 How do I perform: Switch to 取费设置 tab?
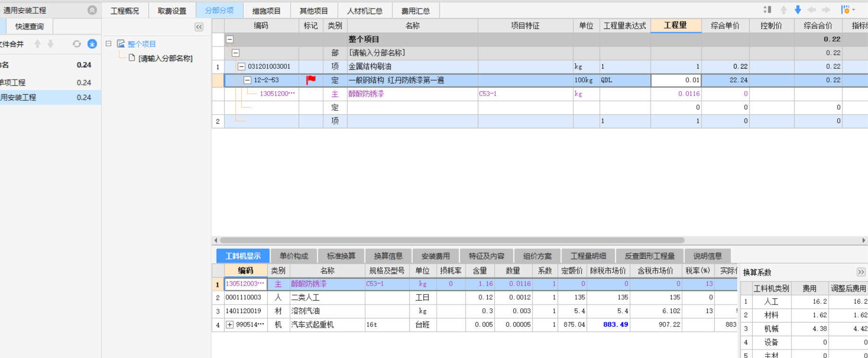tap(172, 11)
